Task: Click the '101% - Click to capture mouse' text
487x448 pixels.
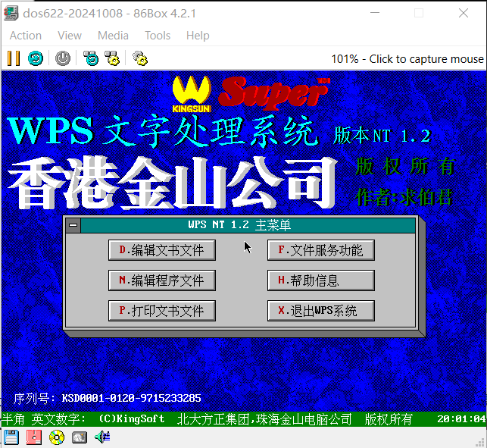Action: (407, 59)
